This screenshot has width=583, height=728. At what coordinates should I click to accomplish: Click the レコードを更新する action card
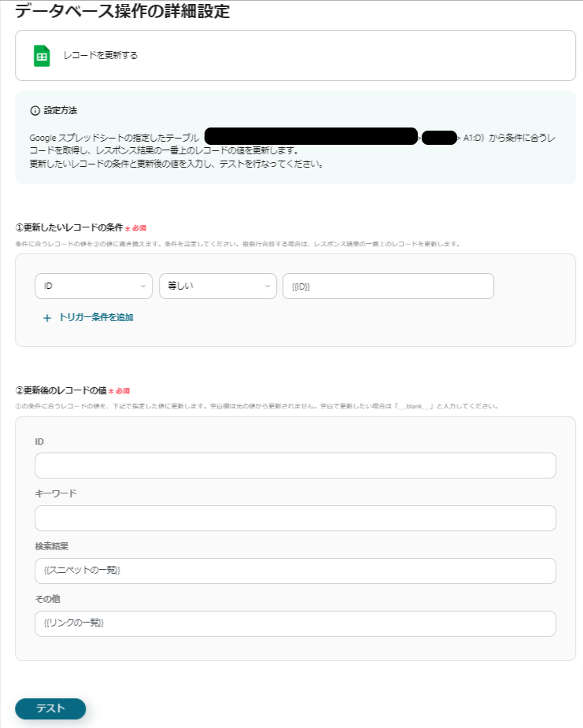(295, 56)
